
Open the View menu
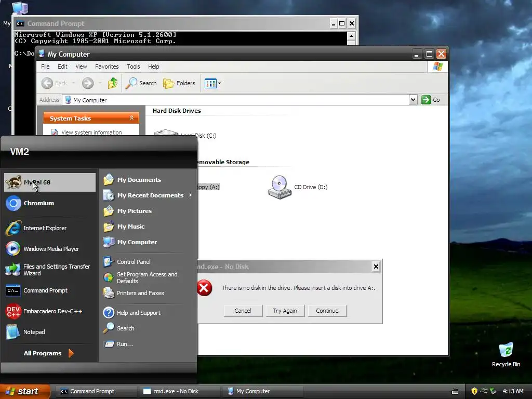tap(81, 66)
